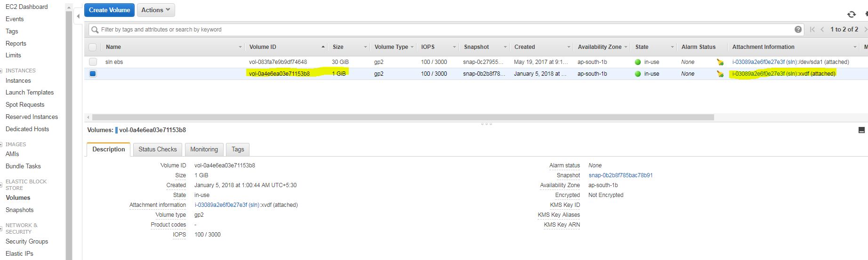The width and height of the screenshot is (868, 260).
Task: Open the Monitoring tab
Action: coord(204,150)
